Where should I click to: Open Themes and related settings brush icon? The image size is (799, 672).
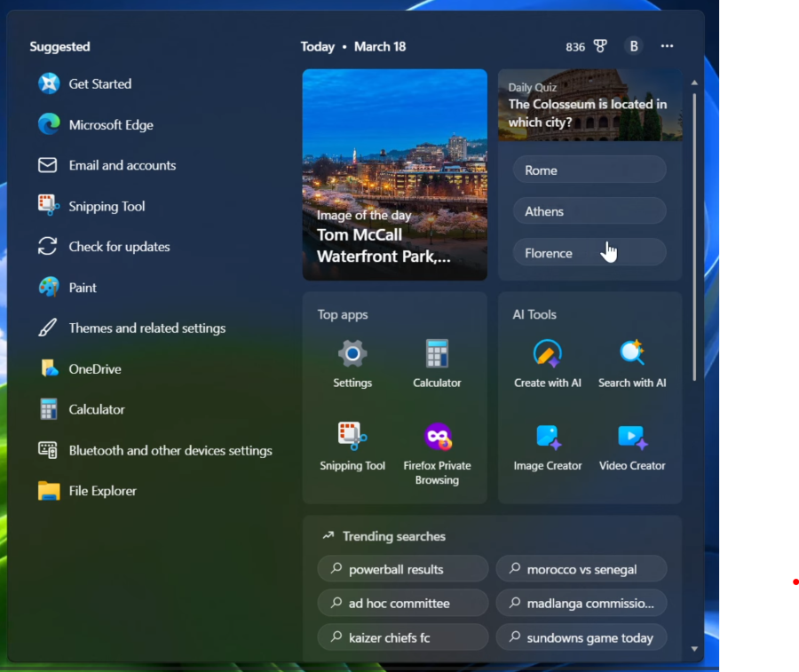click(48, 328)
